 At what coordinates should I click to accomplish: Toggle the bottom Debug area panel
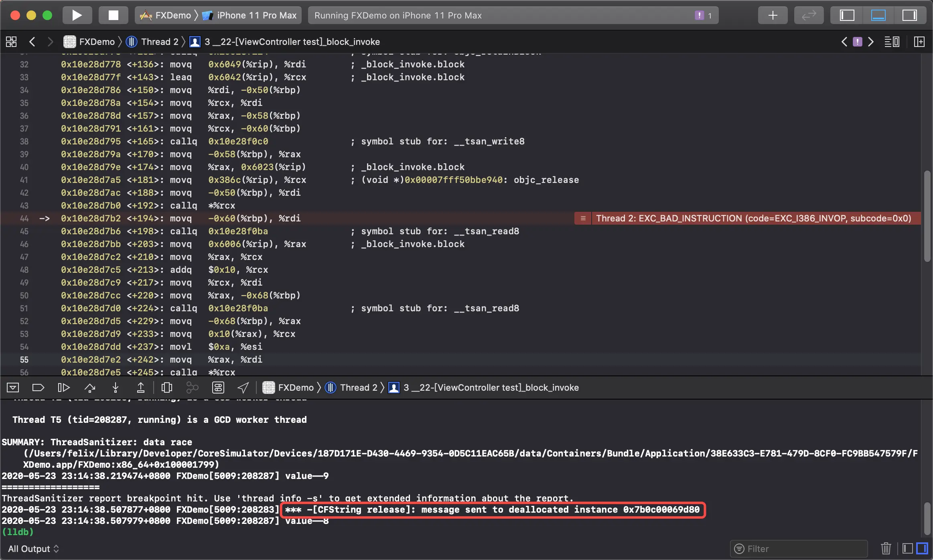point(878,15)
